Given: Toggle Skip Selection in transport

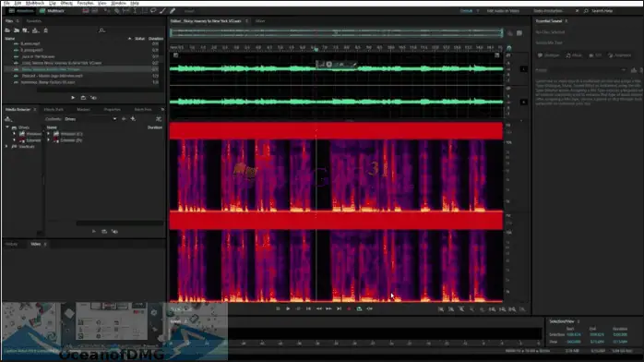Looking at the screenshot, I should [x=370, y=308].
